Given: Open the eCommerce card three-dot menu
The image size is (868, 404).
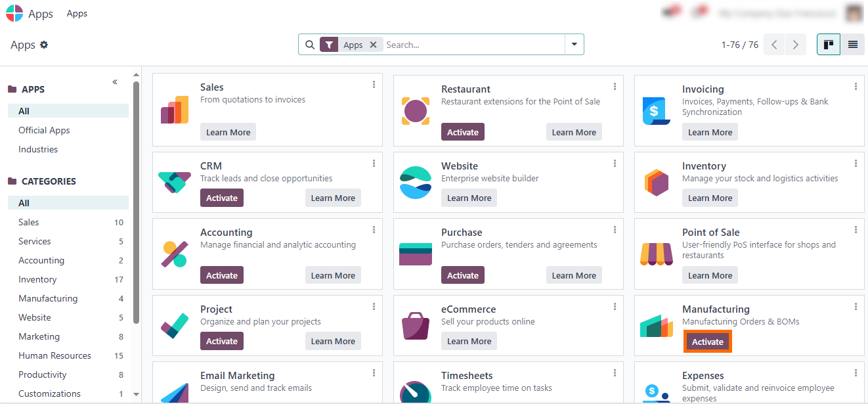Looking at the screenshot, I should (615, 307).
